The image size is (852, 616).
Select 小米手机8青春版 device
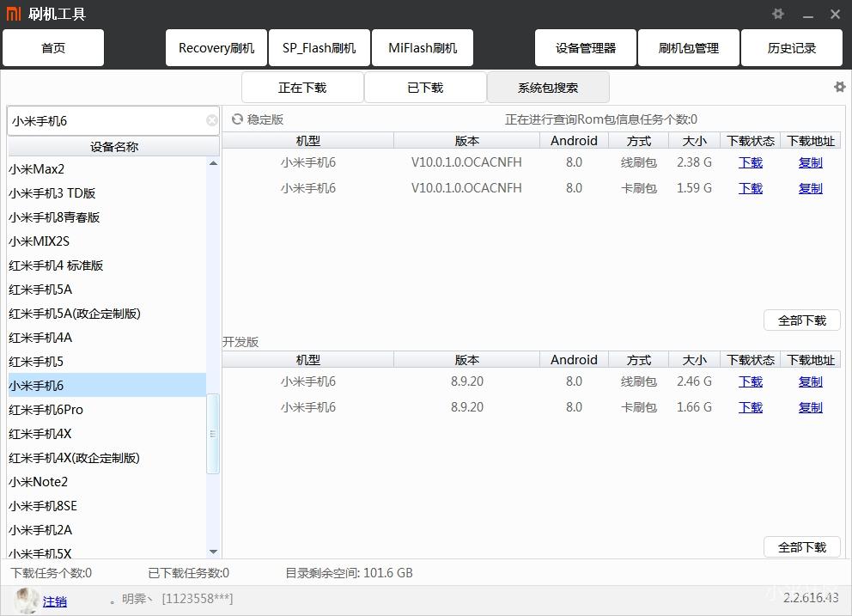click(x=106, y=217)
